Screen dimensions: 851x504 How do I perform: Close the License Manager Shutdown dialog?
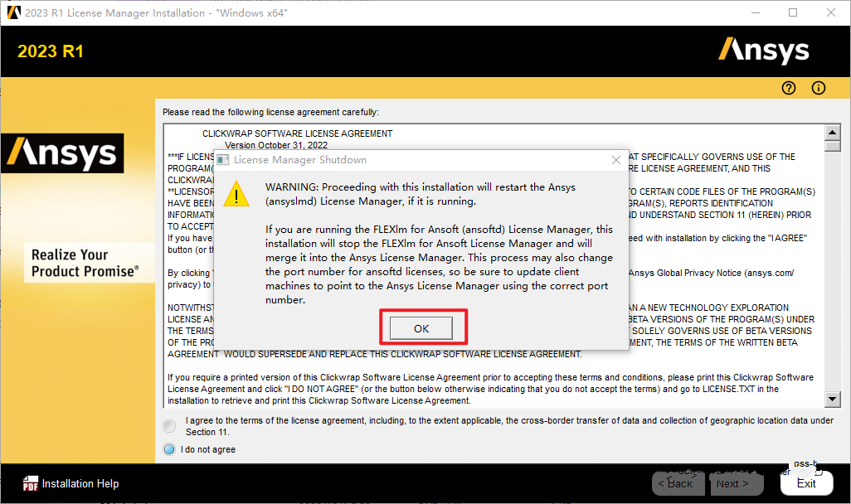pos(616,160)
